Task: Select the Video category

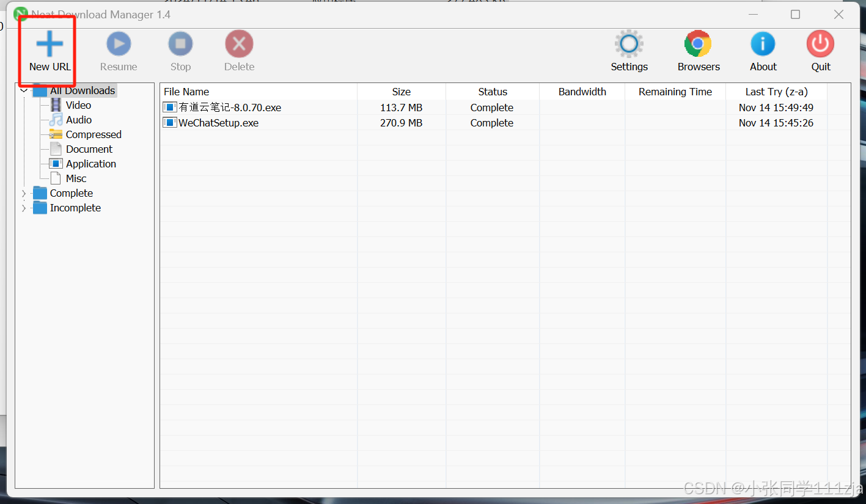Action: pyautogui.click(x=78, y=105)
